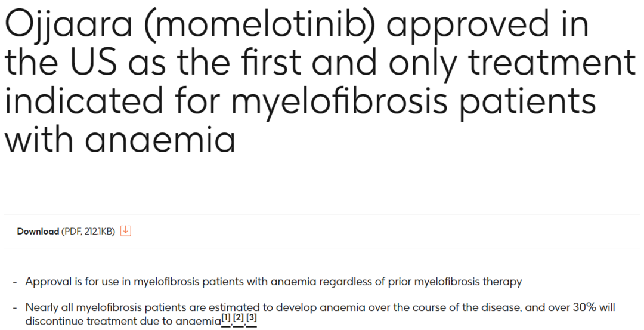Open the bold Download link
The image size is (644, 330).
[x=38, y=232]
